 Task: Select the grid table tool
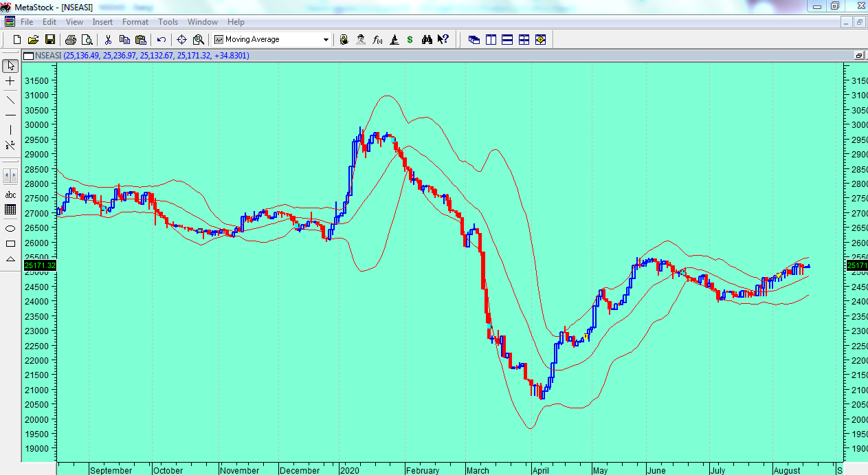click(10, 210)
